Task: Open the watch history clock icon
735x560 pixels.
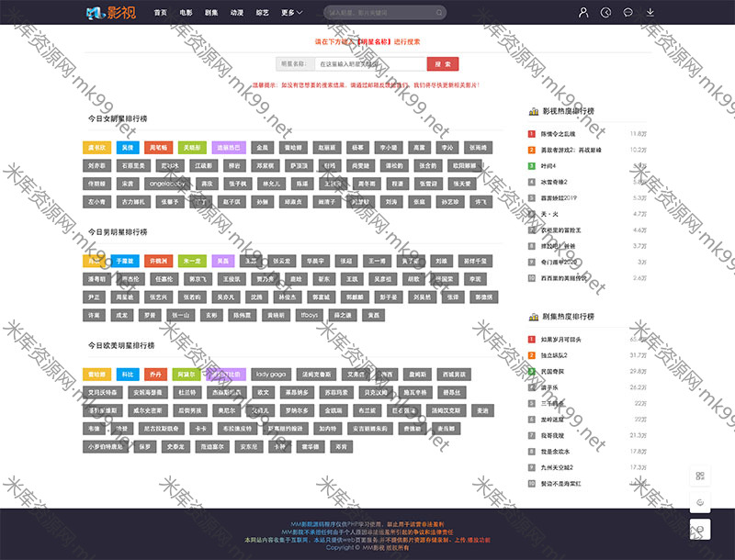Action: [x=605, y=13]
